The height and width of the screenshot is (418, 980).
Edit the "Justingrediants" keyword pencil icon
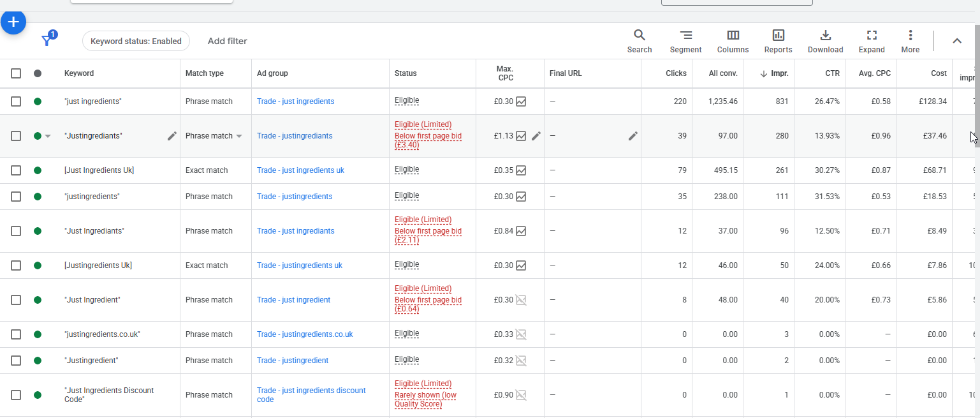tap(172, 136)
